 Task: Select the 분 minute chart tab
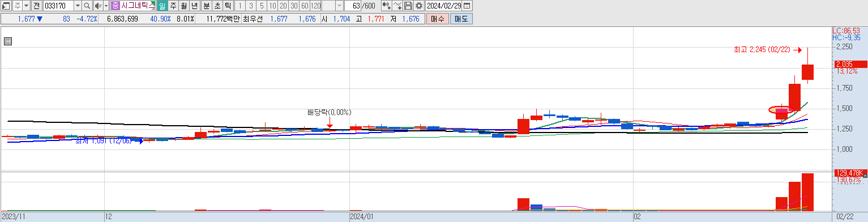(x=207, y=6)
